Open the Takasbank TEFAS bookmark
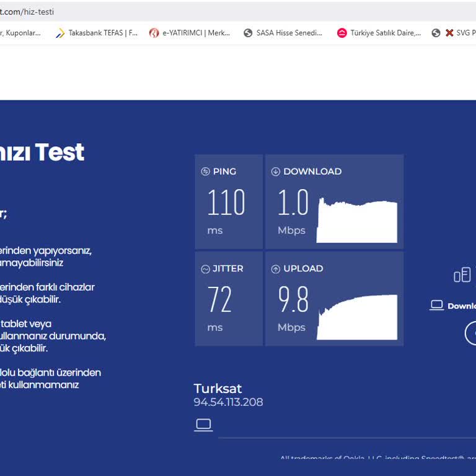This screenshot has height=476, width=476. click(97, 33)
